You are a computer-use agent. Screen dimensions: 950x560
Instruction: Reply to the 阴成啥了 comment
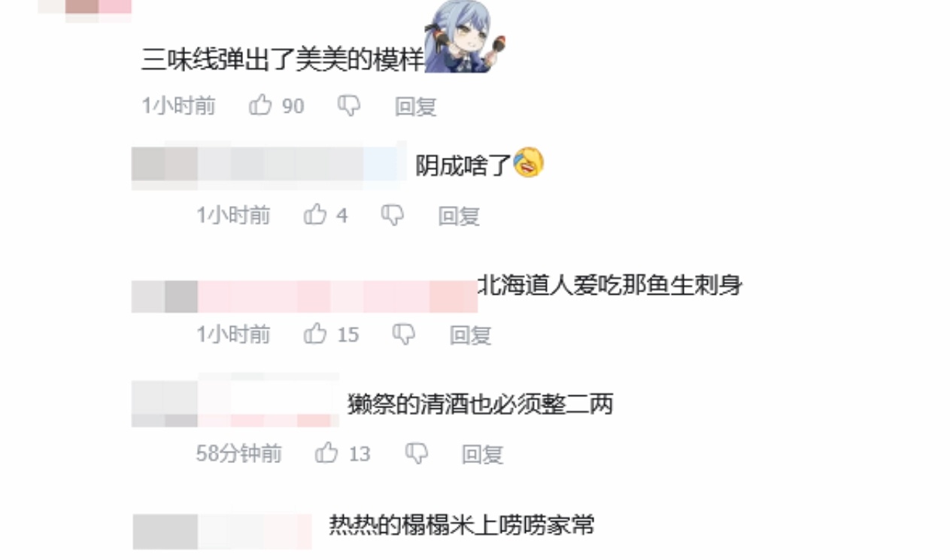click(x=460, y=216)
